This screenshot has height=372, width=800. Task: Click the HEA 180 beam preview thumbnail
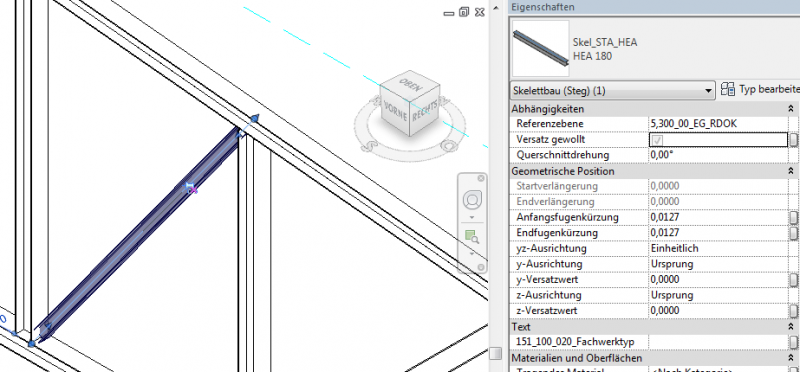click(x=540, y=48)
